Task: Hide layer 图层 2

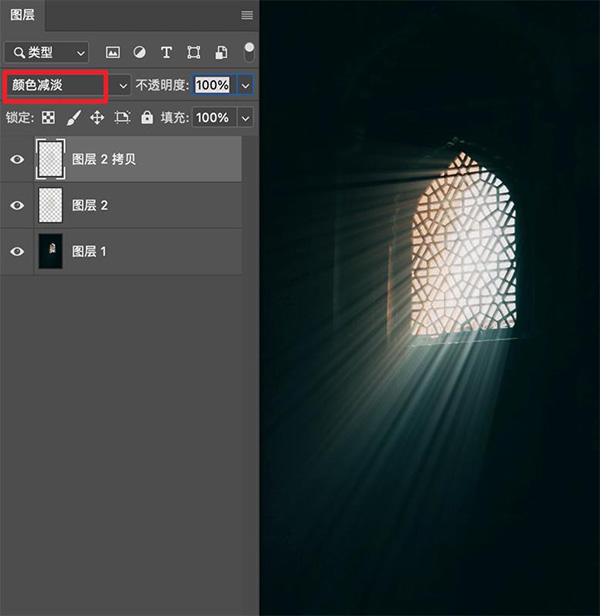Action: pyautogui.click(x=17, y=205)
